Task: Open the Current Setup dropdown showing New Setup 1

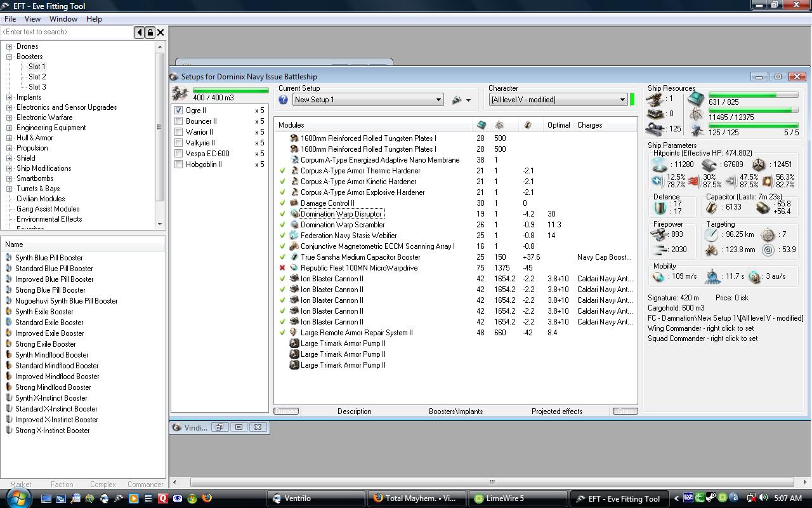Action: 368,100
